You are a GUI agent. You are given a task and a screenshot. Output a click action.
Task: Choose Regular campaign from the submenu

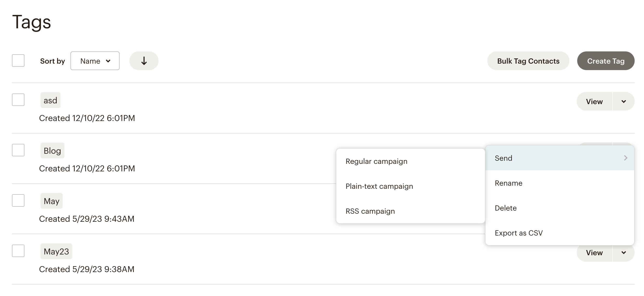pyautogui.click(x=376, y=161)
